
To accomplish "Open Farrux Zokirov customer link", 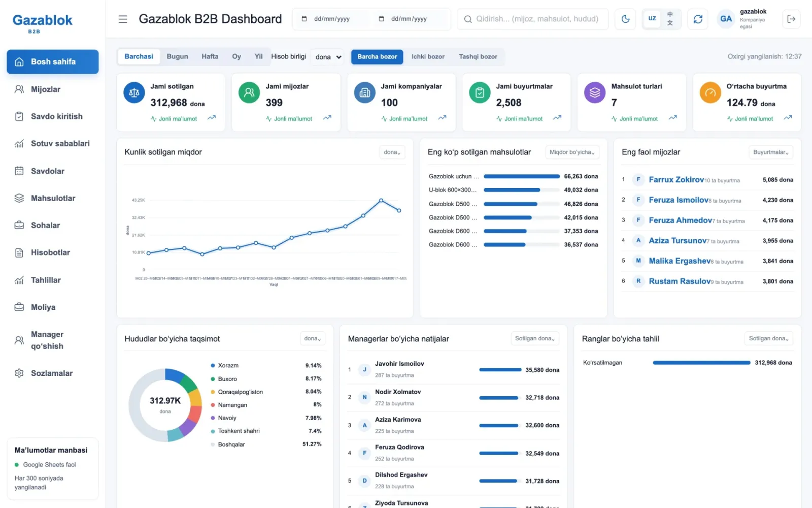I will (676, 180).
